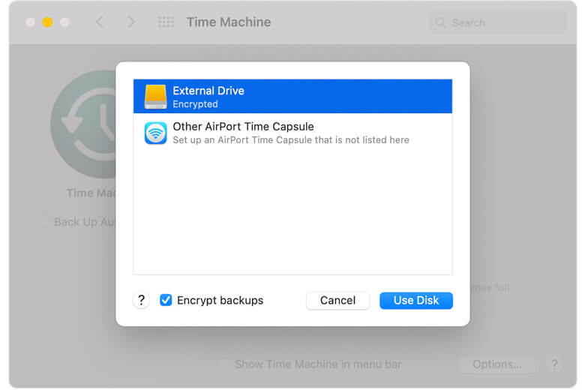Click into the Search field

pyautogui.click(x=498, y=22)
